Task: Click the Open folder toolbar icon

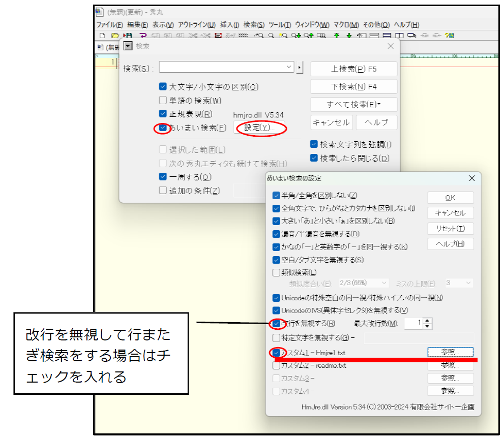Action: [x=115, y=36]
